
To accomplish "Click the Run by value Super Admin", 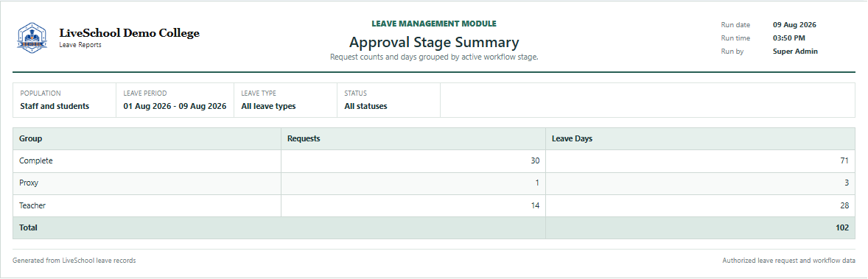I will coord(795,52).
